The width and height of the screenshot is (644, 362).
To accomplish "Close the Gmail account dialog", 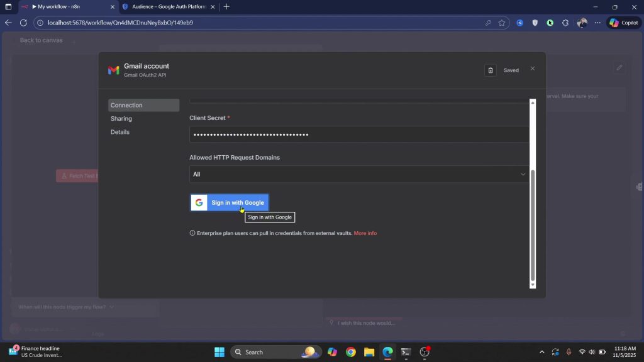I will 533,69.
